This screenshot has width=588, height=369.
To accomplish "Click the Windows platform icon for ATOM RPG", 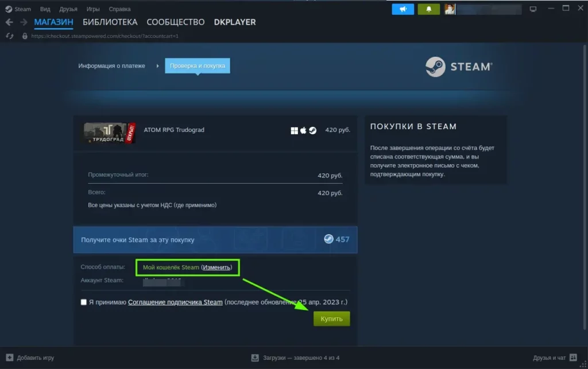I will [295, 130].
